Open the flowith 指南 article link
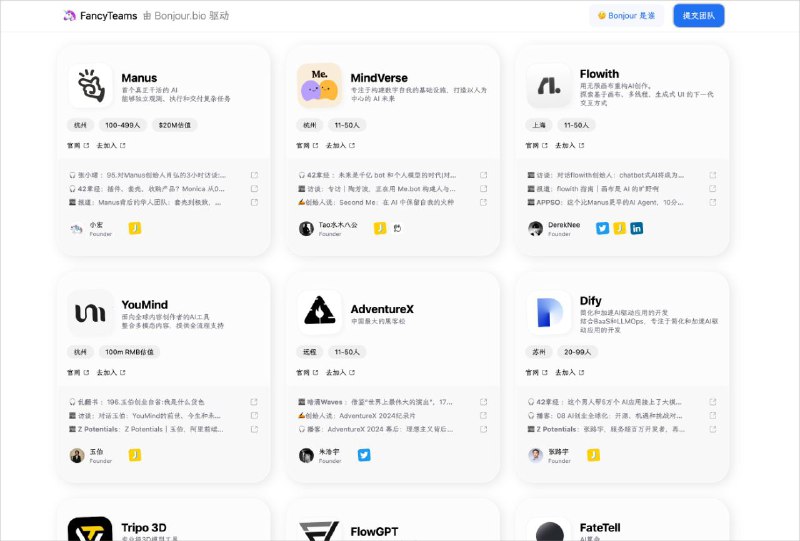 point(593,189)
